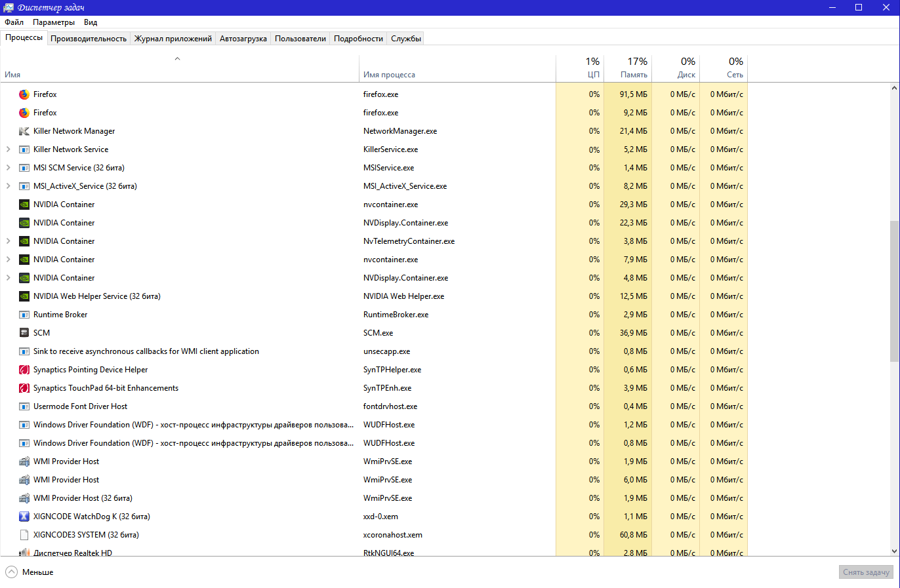Click the Диспетчер Realtek HD speaker icon
This screenshot has width=900, height=588.
coord(24,553)
